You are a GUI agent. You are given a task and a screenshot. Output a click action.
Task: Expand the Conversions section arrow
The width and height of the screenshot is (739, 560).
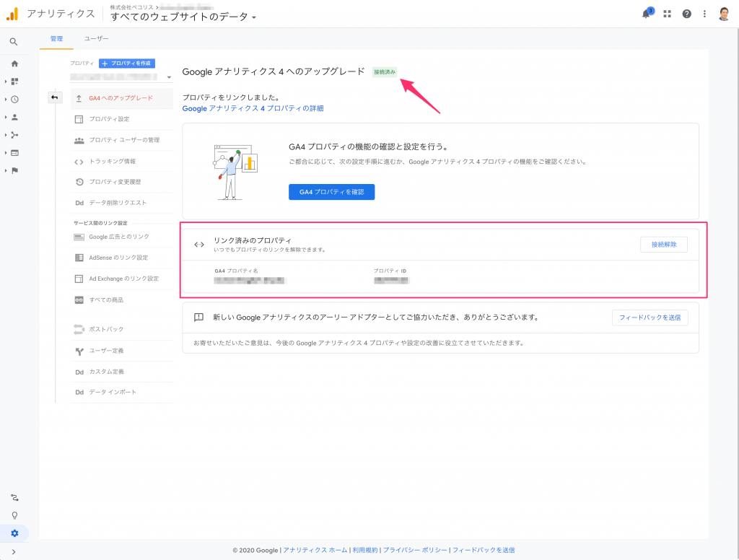[6, 170]
